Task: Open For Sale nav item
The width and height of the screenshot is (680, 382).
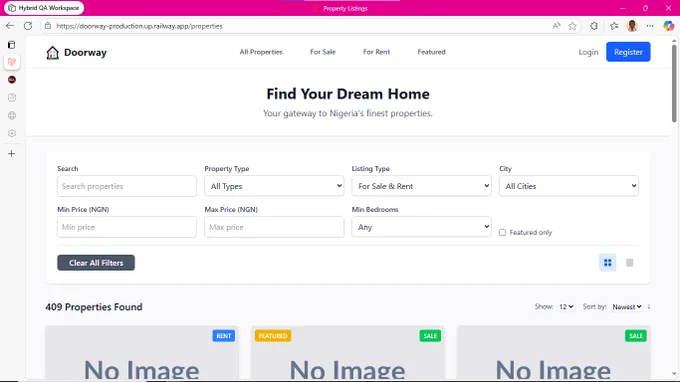Action: (323, 52)
